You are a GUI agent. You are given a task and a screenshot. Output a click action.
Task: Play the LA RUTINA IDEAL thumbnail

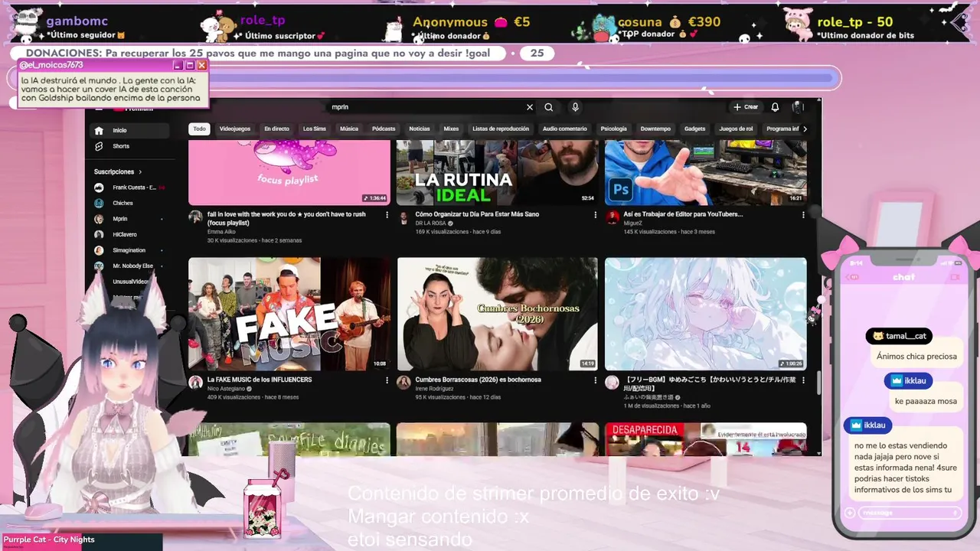(497, 172)
